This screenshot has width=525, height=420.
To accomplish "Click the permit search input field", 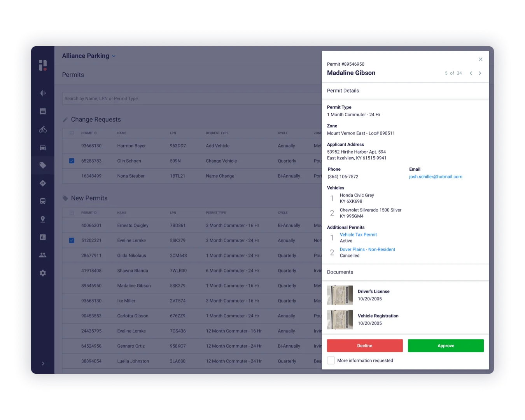I will coord(191,98).
